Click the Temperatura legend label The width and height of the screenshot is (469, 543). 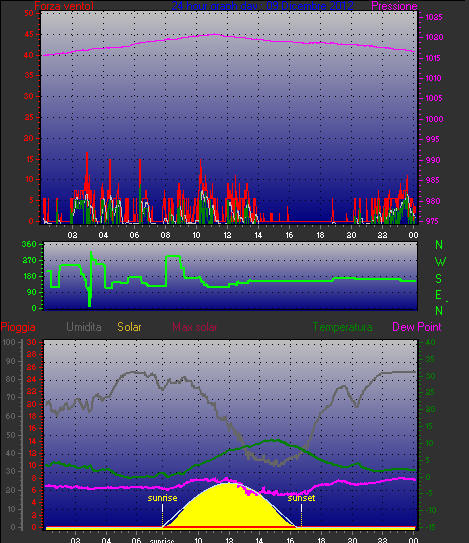(343, 327)
